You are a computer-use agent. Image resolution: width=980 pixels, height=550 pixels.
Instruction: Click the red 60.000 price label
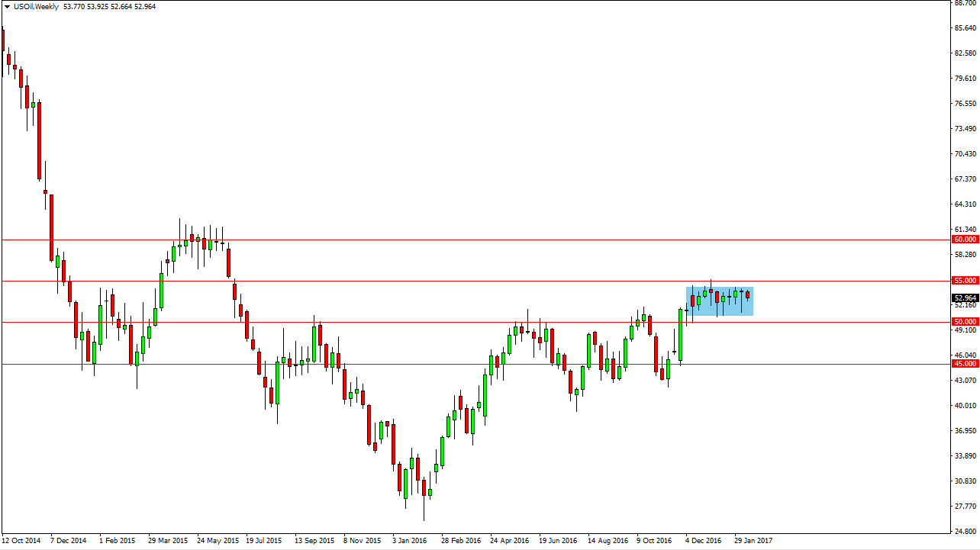[x=965, y=240]
